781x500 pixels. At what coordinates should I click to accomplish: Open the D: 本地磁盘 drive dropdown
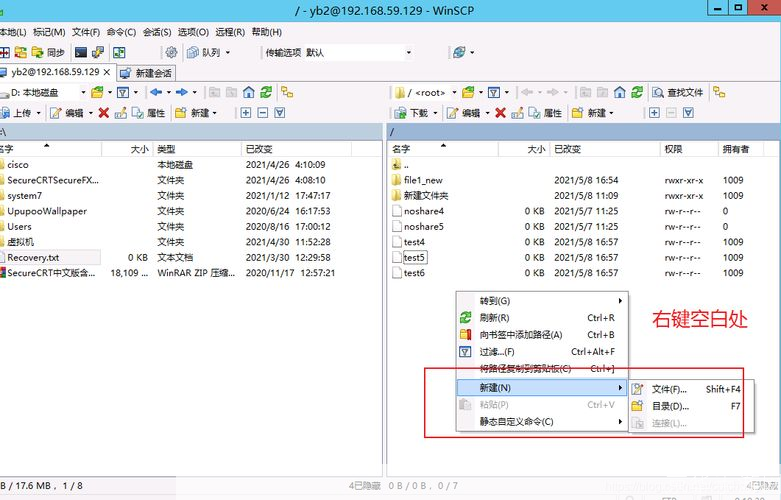click(83, 93)
